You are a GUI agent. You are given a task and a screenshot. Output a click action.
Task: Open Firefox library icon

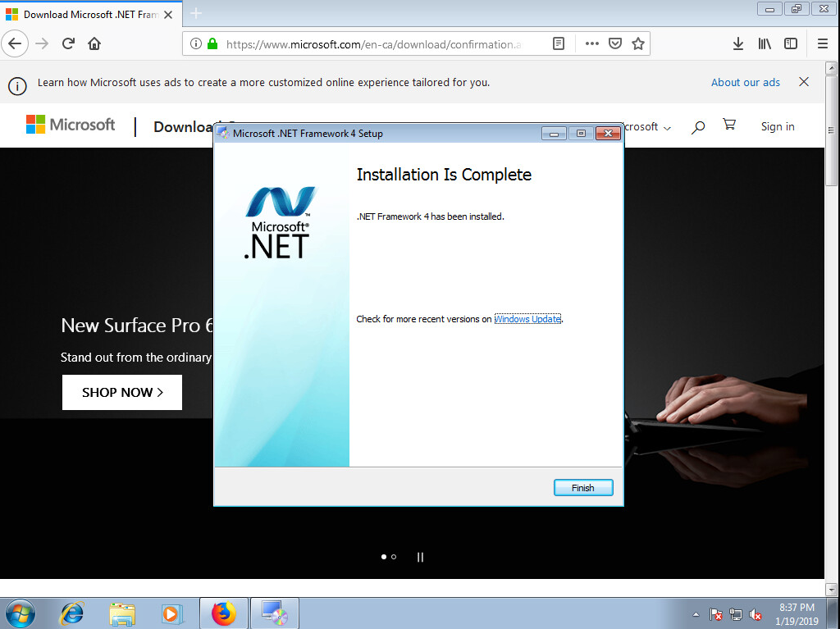click(x=765, y=43)
